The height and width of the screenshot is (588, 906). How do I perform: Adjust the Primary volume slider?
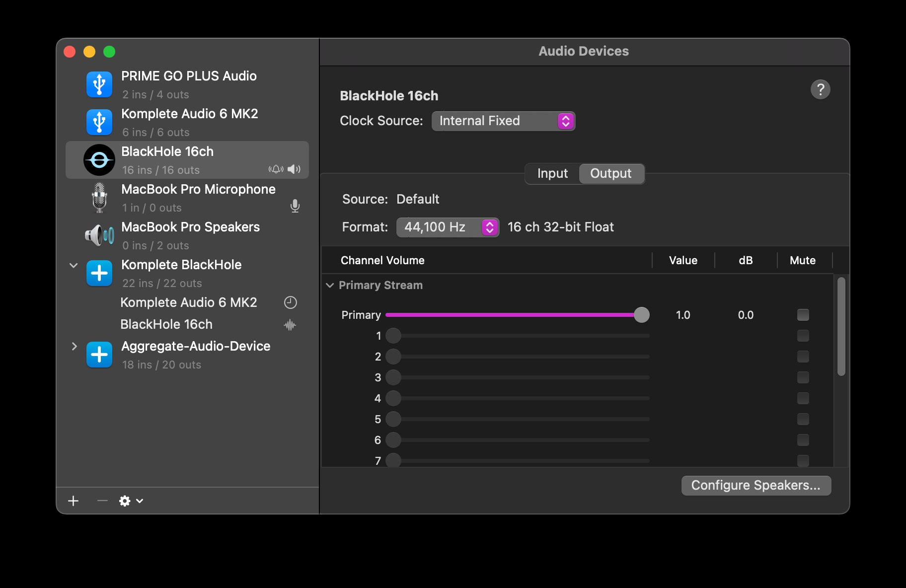(x=517, y=315)
